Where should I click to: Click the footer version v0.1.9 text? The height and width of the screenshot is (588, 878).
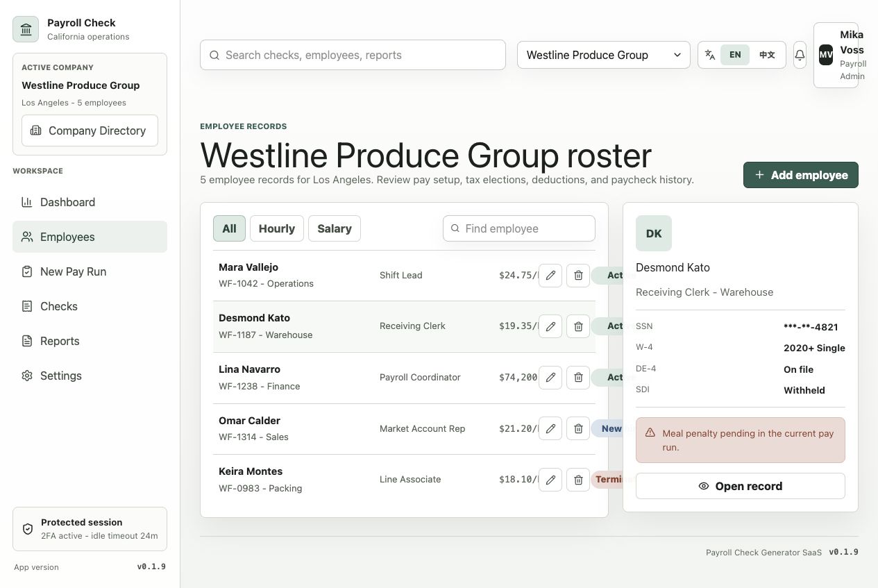[843, 552]
